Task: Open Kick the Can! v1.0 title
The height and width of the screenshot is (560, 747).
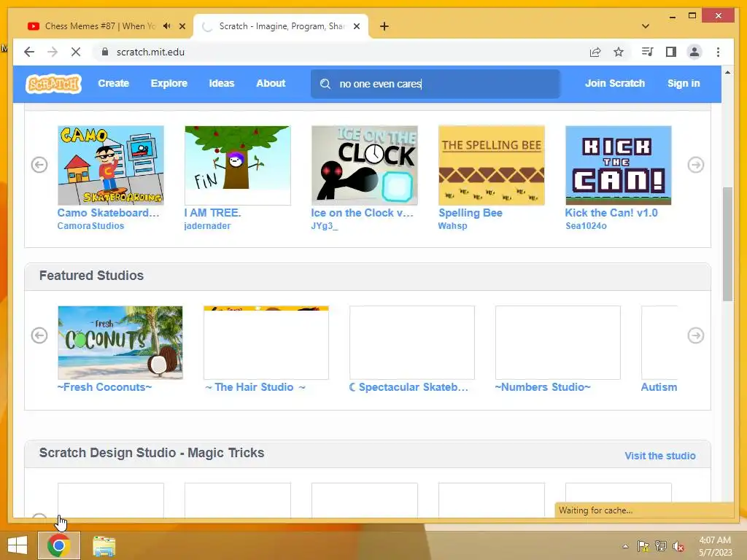Action: (x=611, y=213)
